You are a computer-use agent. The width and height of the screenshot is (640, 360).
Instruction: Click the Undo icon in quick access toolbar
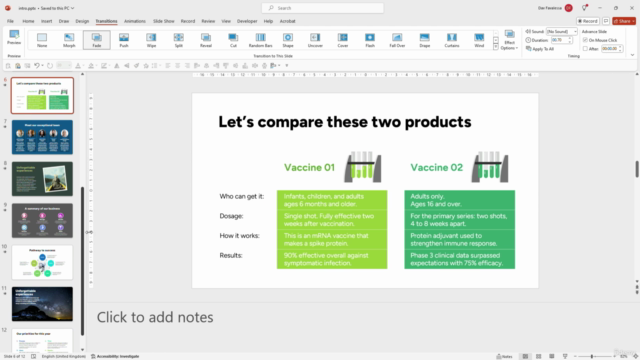[37, 65]
